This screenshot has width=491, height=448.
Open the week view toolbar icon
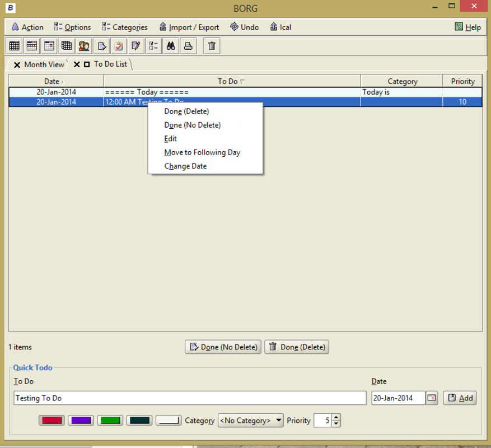31,46
